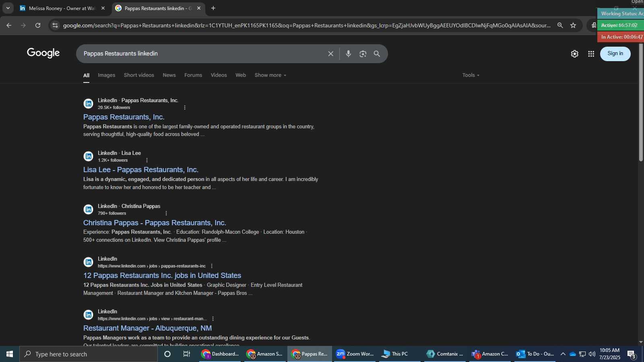This screenshot has height=362, width=644.
Task: Open Christina Pappas profile link
Action: pyautogui.click(x=155, y=223)
